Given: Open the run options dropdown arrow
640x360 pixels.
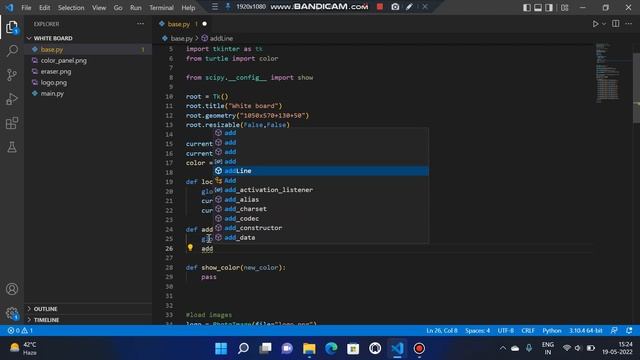Looking at the screenshot, I should point(604,24).
